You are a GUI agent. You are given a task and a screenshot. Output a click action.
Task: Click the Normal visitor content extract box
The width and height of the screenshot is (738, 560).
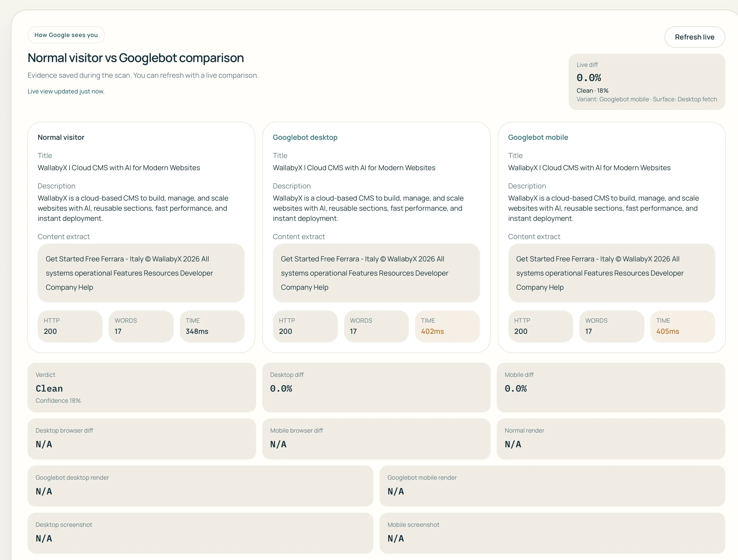pyautogui.click(x=141, y=273)
